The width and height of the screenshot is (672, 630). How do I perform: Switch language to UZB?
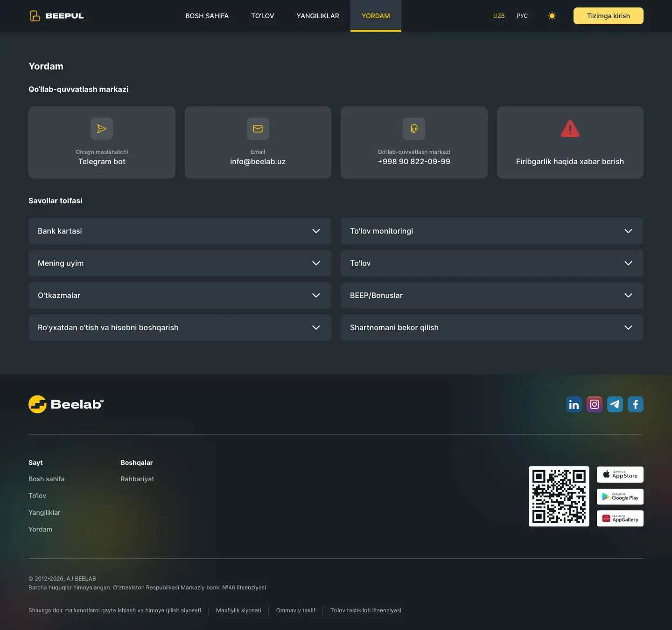coord(499,16)
